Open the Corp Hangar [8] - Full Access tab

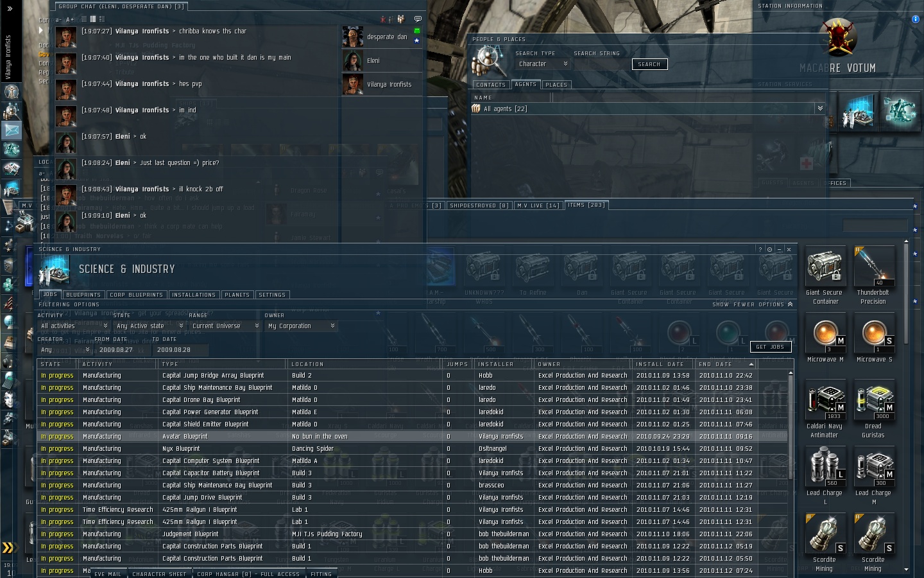(x=248, y=574)
